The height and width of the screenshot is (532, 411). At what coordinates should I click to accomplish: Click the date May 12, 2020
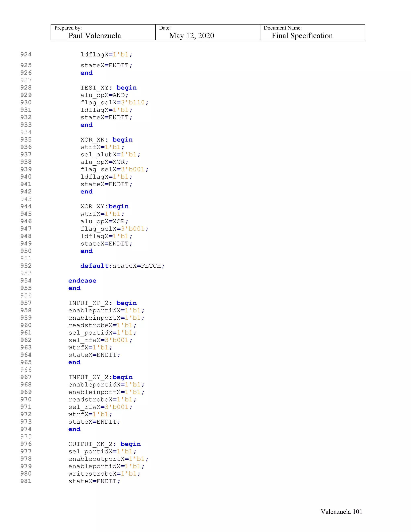pyautogui.click(x=192, y=36)
